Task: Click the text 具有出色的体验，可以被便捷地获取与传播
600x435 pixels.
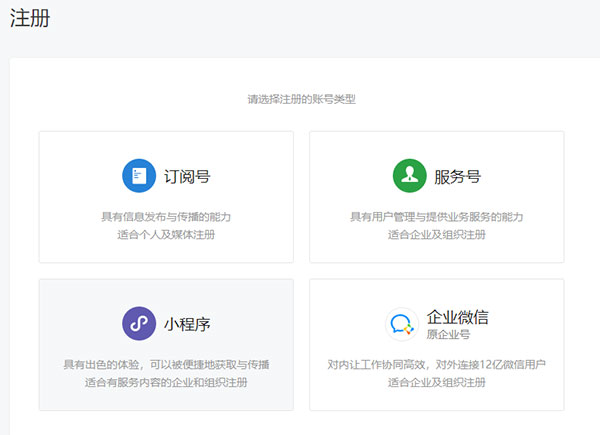Action: coord(166,364)
